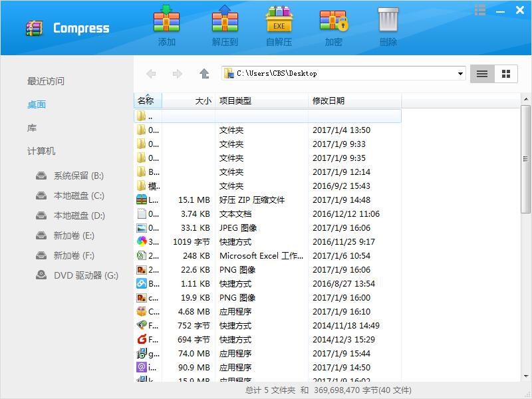Select 最近访问 in the sidebar
This screenshot has height=399, width=532.
[46, 81]
